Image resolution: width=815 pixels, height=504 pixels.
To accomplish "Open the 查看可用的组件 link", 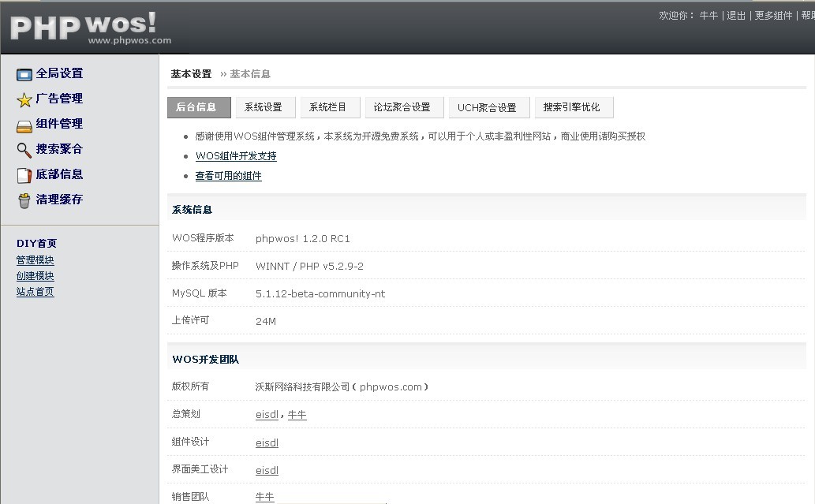I will (x=228, y=176).
